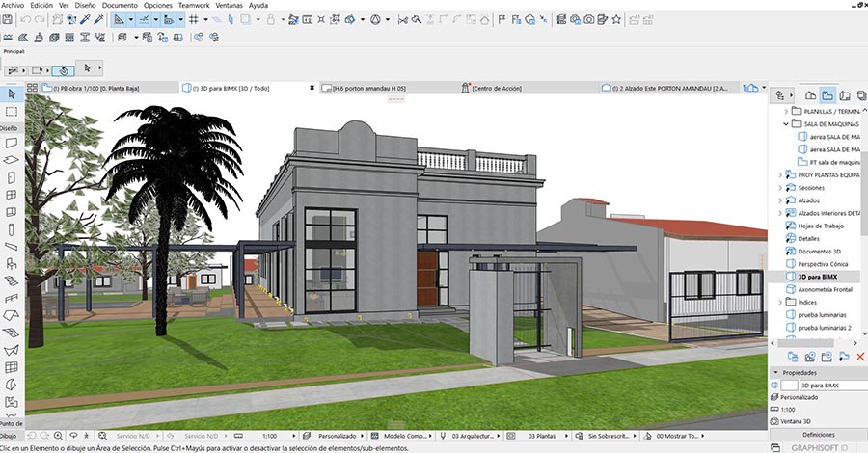Click the 1:100 scale button in the status bar

point(270,436)
